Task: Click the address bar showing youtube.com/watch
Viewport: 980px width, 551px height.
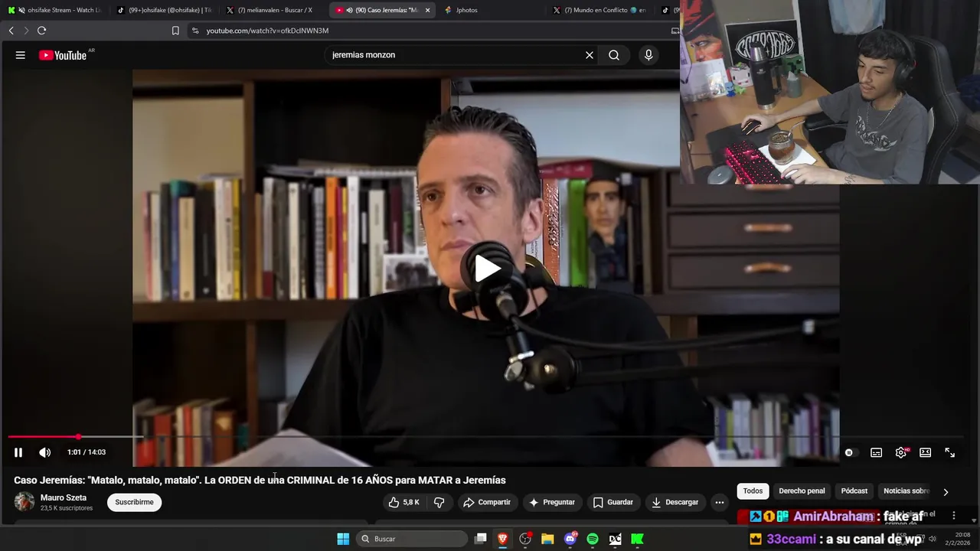Action: (429, 31)
